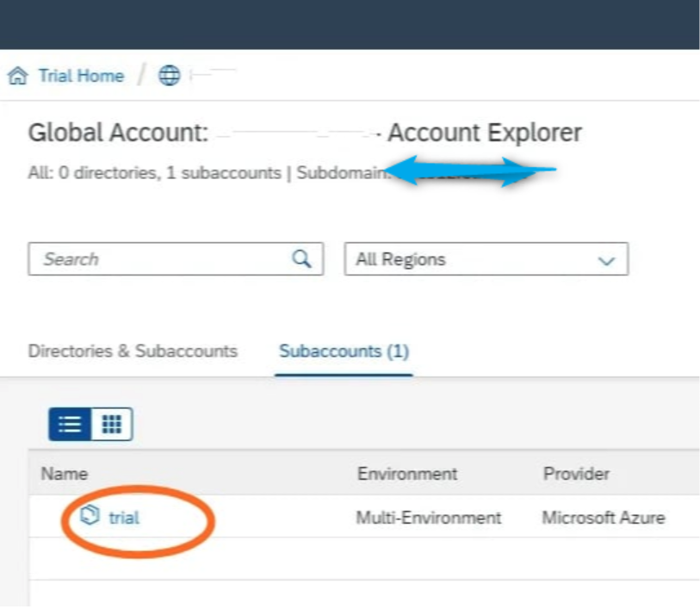Image resolution: width=700 pixels, height=609 pixels.
Task: Click the Environment column header
Action: tap(407, 474)
